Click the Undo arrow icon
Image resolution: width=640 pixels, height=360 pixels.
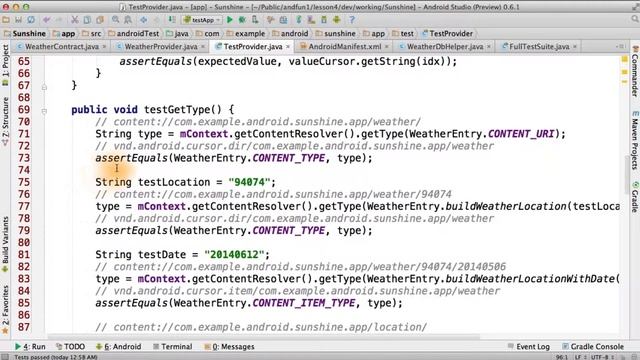[47, 20]
